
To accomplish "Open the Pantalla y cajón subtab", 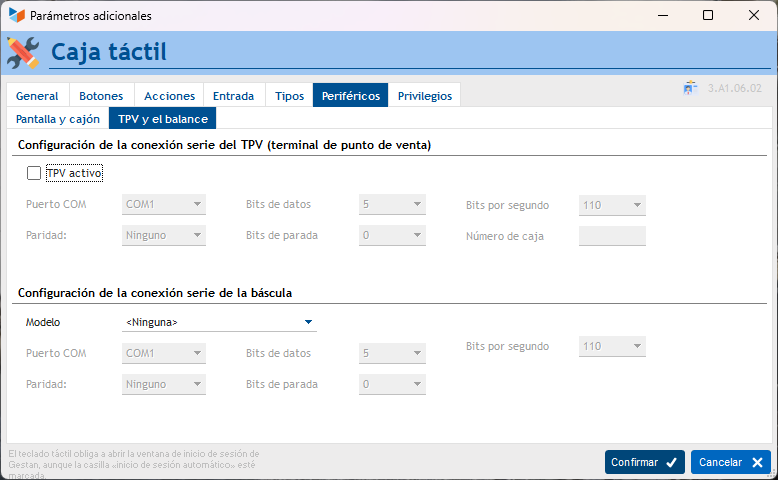I will pyautogui.click(x=57, y=119).
